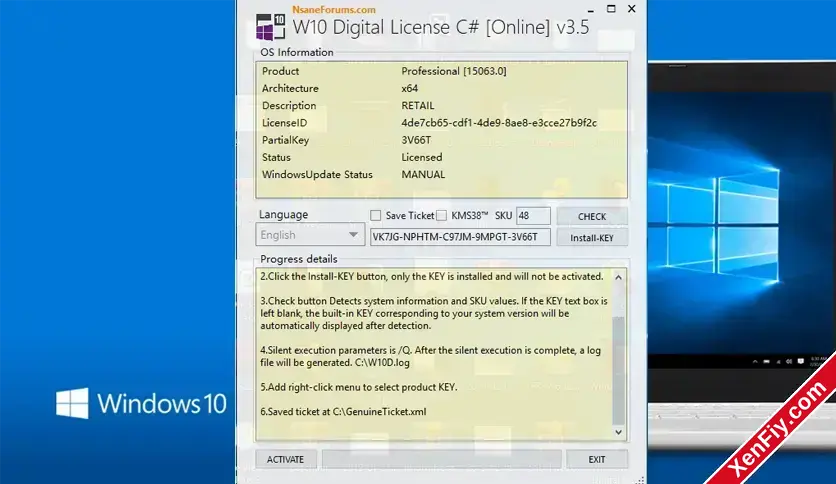Screen dimensions: 836x484
Task: Select the PartialKey value 3V66T
Action: pos(416,140)
